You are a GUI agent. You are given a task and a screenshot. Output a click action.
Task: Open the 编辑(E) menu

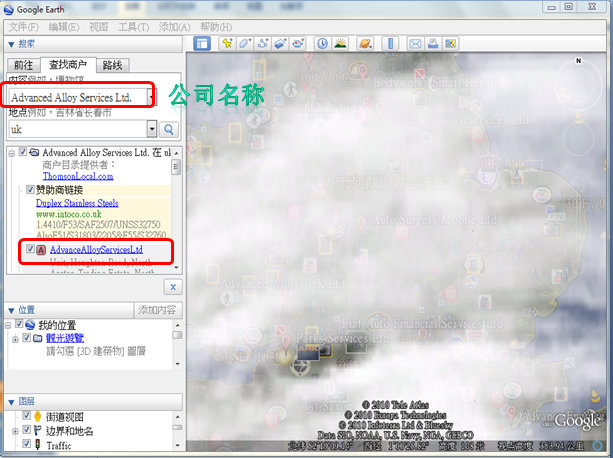[64, 27]
